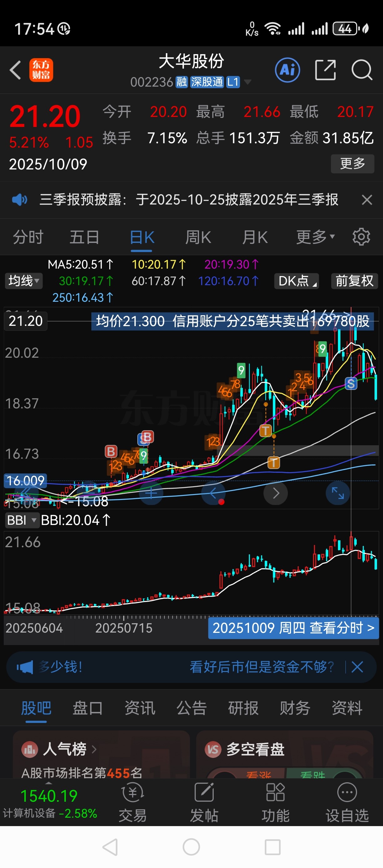This screenshot has width=383, height=868.
Task: Expand stock code dropdown arrow
Action: pyautogui.click(x=248, y=82)
